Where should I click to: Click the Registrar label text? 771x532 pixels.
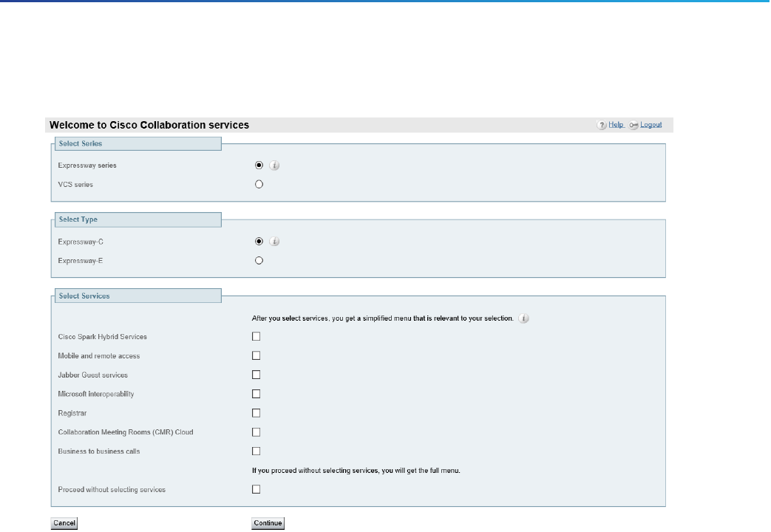(72, 414)
